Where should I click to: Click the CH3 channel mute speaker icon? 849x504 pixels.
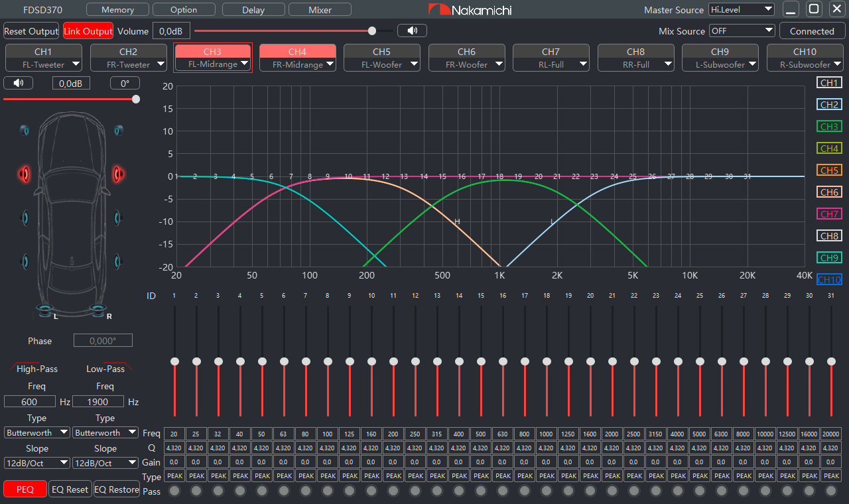(x=18, y=83)
